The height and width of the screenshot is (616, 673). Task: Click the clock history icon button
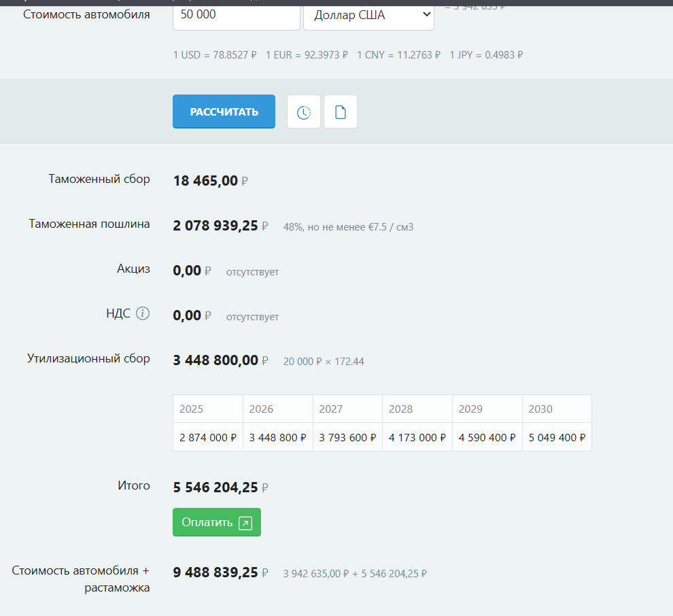(304, 112)
